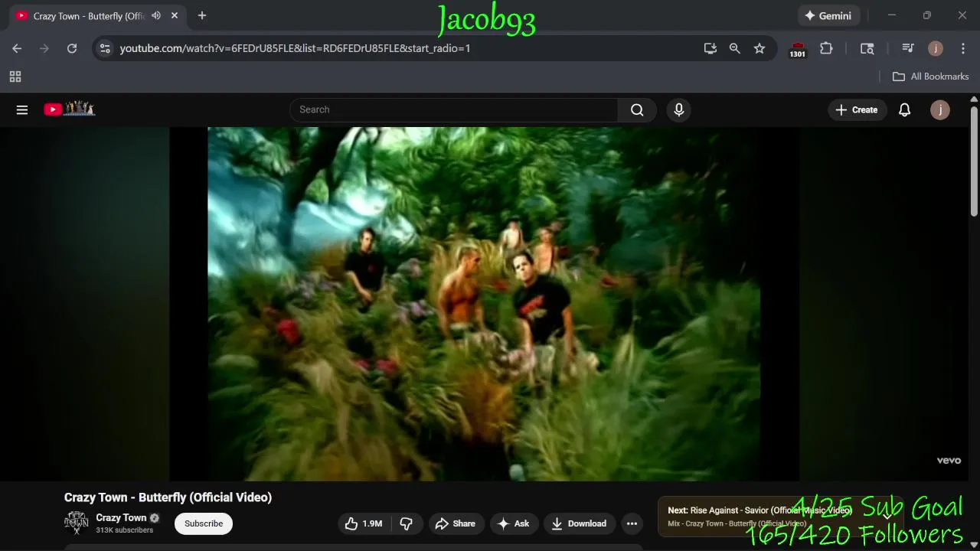The image size is (980, 551).
Task: Click the Crazy Town channel avatar
Action: click(76, 523)
